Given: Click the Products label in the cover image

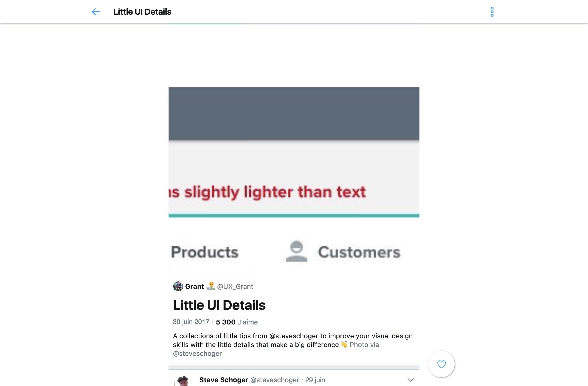Looking at the screenshot, I should click(205, 252).
